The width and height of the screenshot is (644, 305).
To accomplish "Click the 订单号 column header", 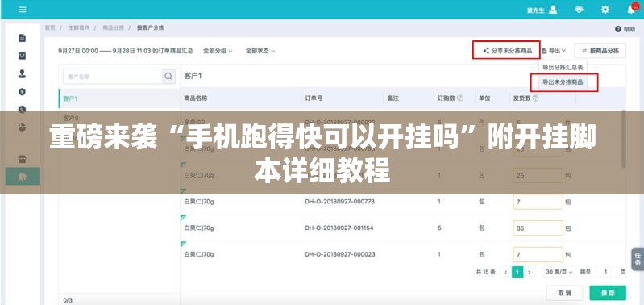I will point(314,98).
